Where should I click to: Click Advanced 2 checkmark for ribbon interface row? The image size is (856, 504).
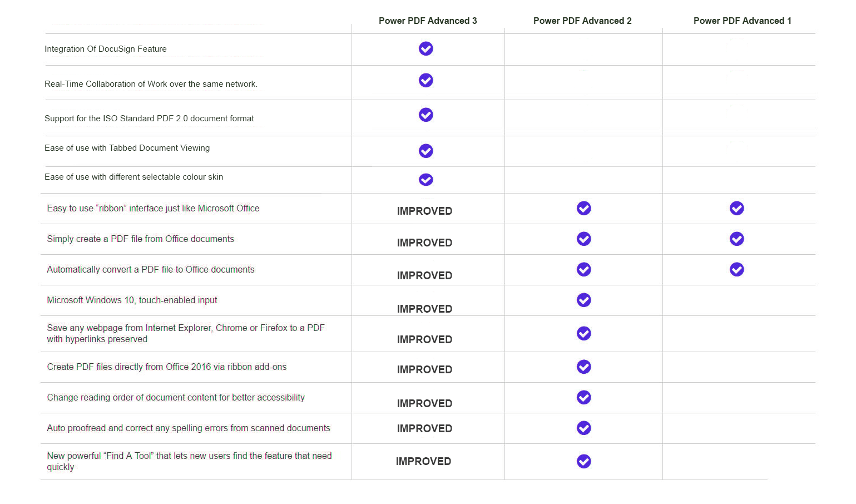click(x=584, y=208)
